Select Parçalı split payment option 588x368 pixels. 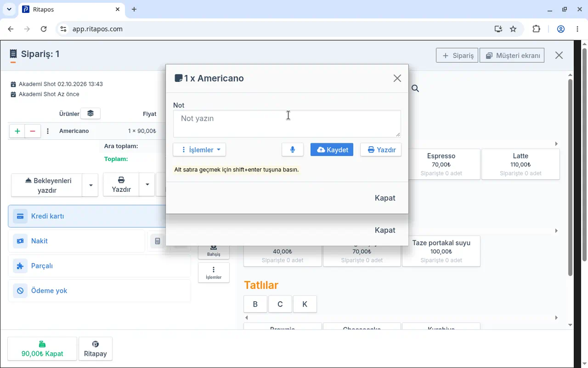click(99, 266)
